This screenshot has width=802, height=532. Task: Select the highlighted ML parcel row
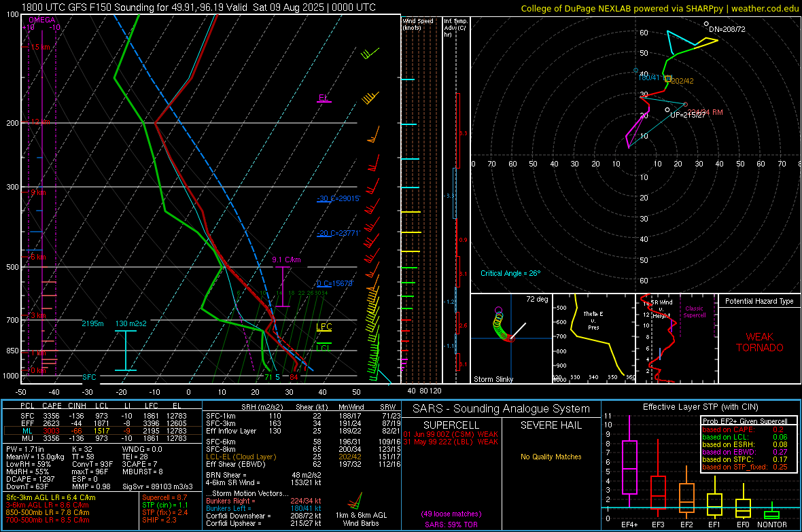click(x=103, y=431)
